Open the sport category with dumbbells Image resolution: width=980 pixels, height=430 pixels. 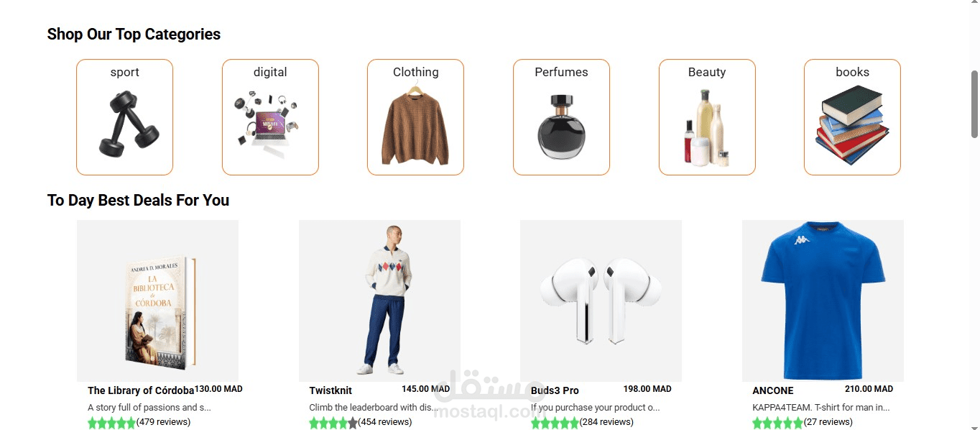point(124,117)
